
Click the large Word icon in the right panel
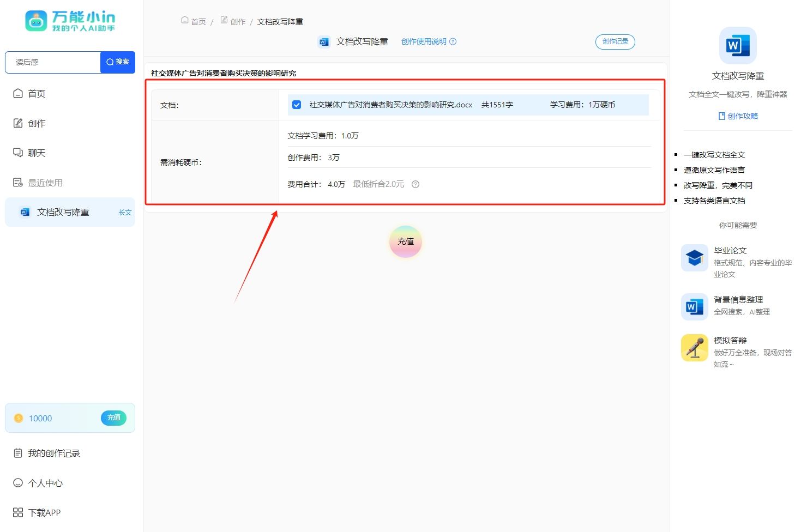click(x=738, y=46)
